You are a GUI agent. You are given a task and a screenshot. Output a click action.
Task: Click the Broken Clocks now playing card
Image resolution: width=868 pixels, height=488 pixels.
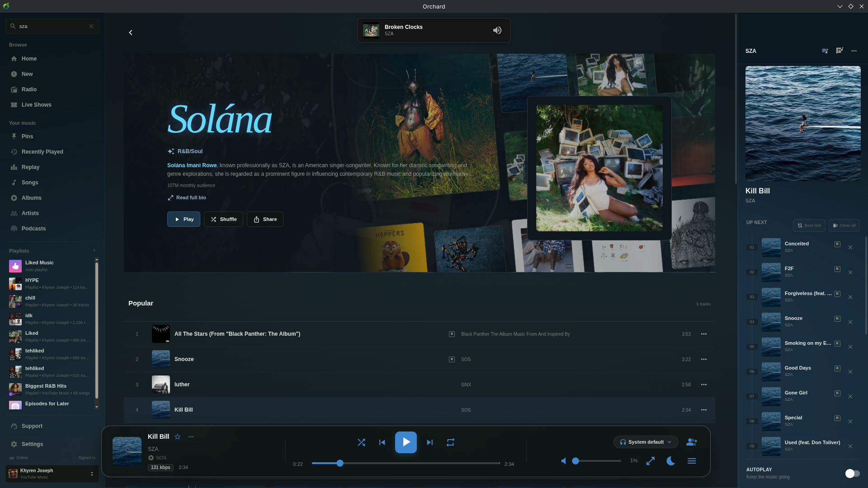pyautogui.click(x=434, y=30)
